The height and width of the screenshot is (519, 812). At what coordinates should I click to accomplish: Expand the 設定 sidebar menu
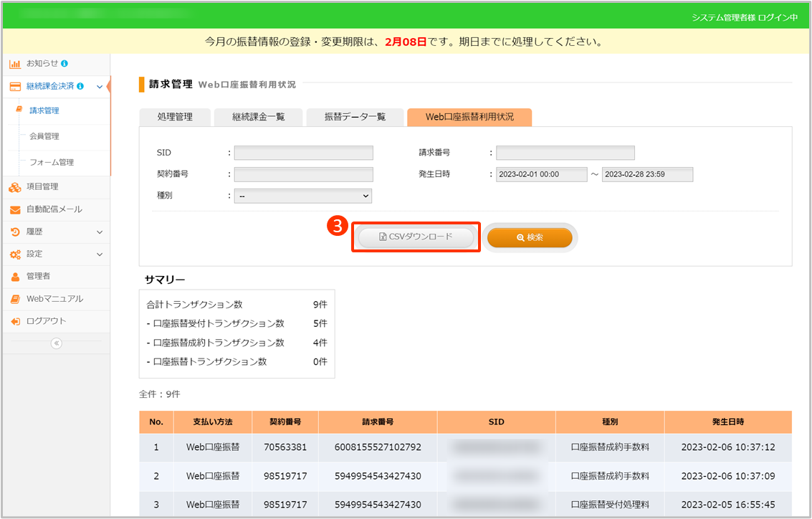[100, 254]
